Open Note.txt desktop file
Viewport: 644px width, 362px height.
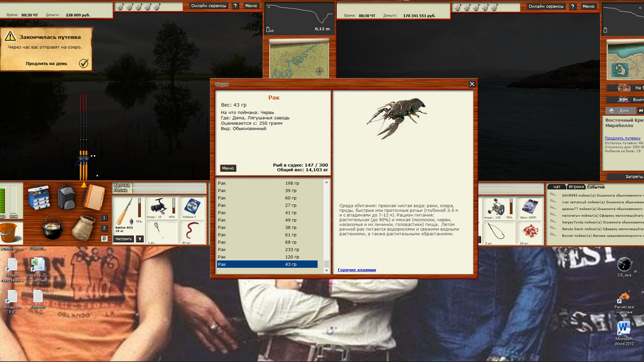click(38, 299)
